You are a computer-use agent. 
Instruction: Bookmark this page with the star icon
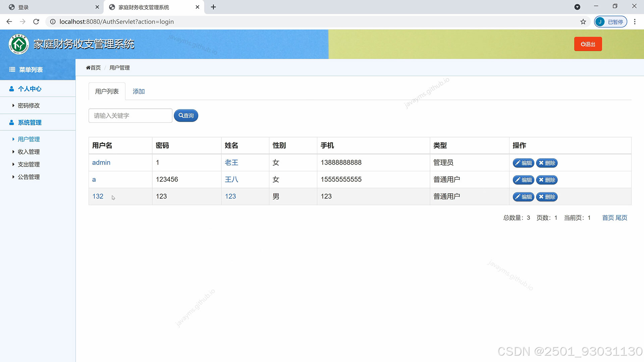583,22
